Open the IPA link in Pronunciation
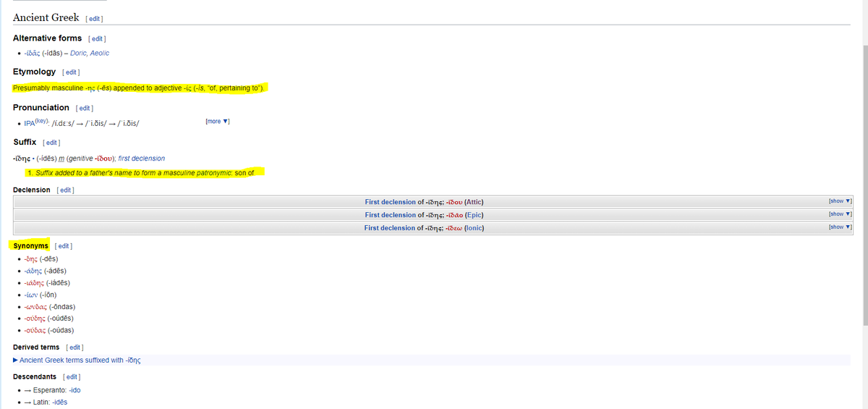Screen dimensions: 868x409 pyautogui.click(x=30, y=123)
